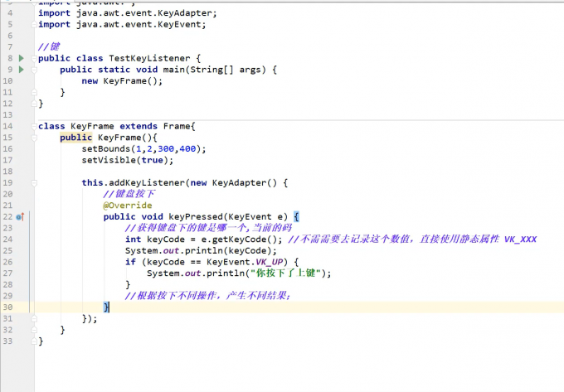Click the fold end marker on line 31
The height and width of the screenshot is (392, 564).
33,318
